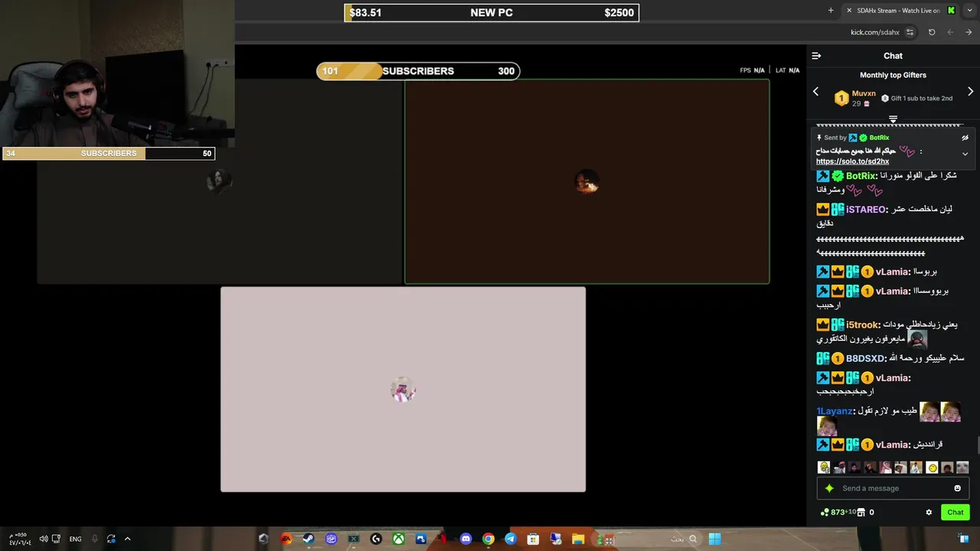The height and width of the screenshot is (551, 980).
Task: Insert the last cat emote in quick row
Action: [x=962, y=468]
